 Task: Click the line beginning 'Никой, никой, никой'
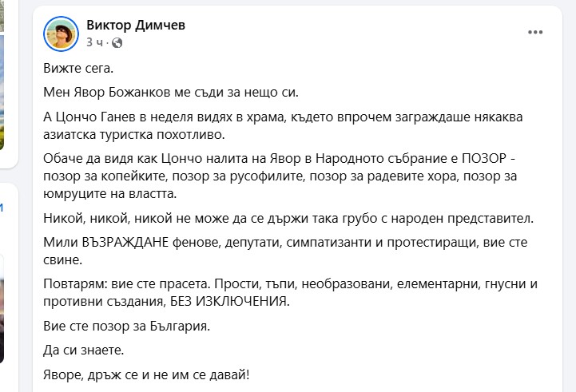coord(288,219)
